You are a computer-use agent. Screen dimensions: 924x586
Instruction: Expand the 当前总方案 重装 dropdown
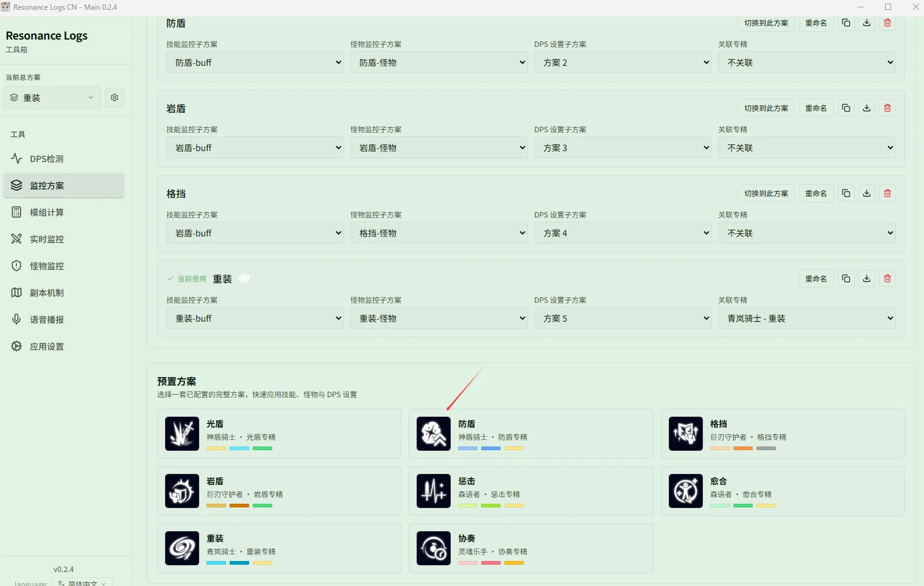[x=52, y=97]
